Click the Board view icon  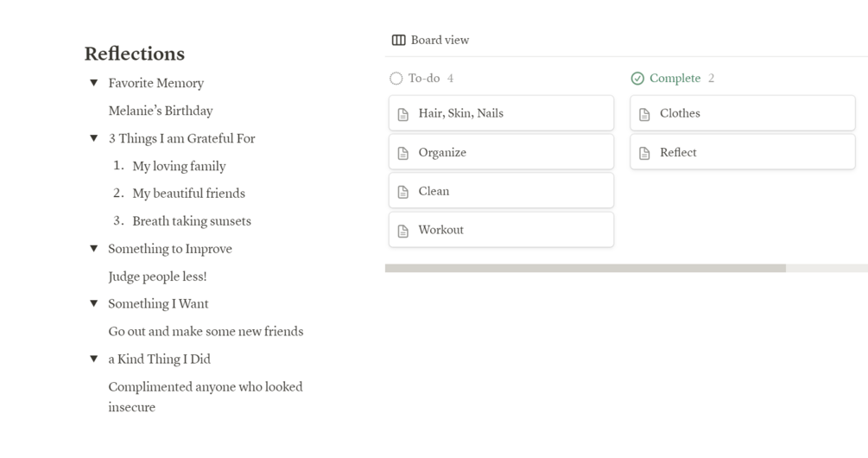(398, 40)
